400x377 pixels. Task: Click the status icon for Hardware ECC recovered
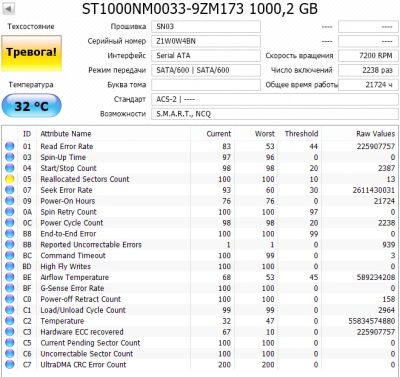(10, 332)
